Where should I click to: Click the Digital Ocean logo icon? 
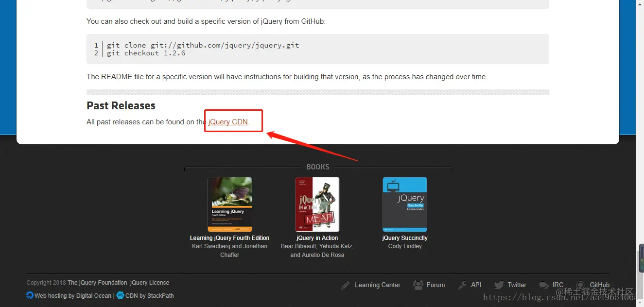point(30,295)
